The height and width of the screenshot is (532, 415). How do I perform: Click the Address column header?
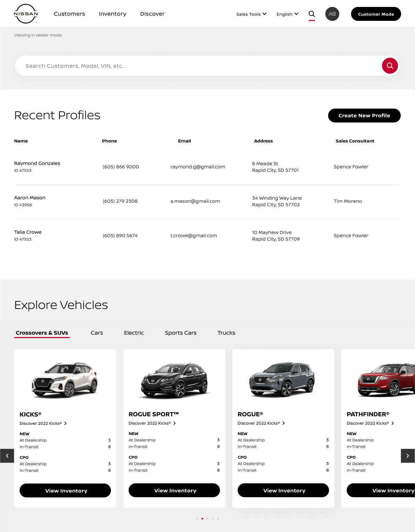263,141
